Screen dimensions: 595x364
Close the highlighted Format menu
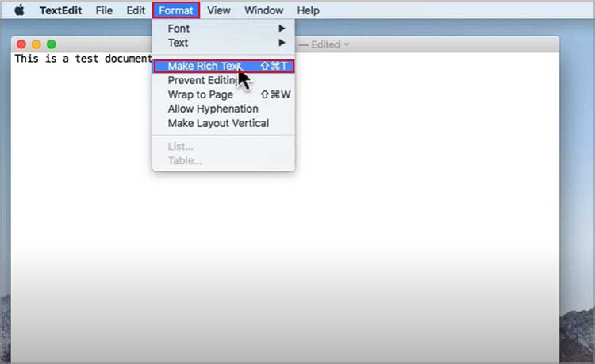pos(176,10)
